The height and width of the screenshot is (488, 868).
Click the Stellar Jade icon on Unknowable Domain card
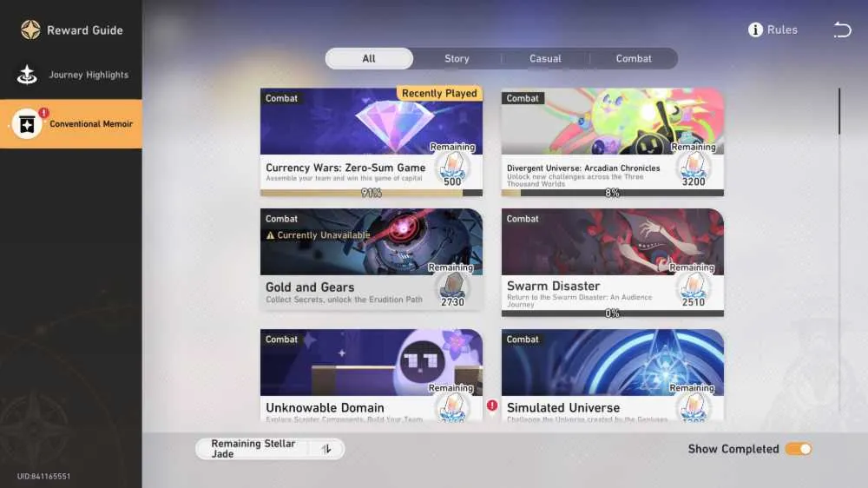(x=453, y=407)
